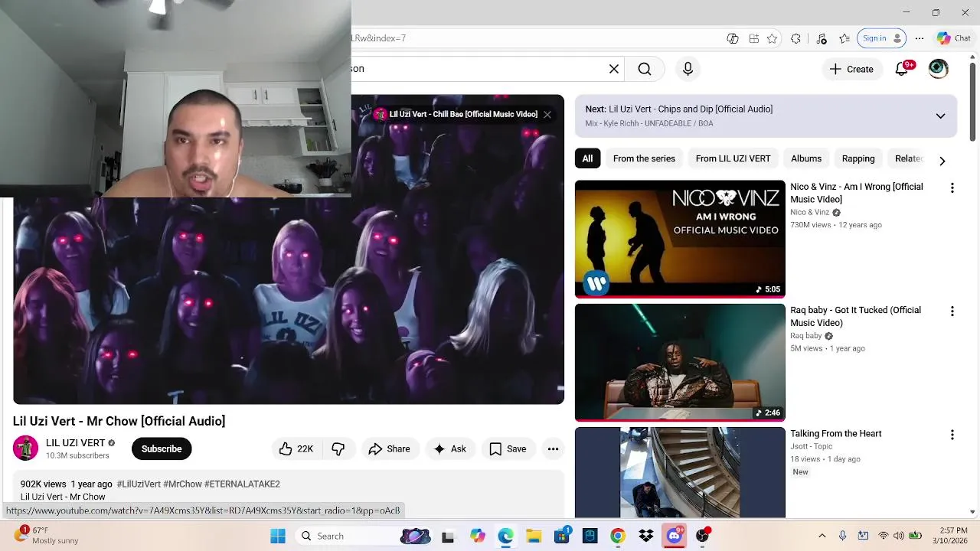Click the #LilUziVert hashtag
Screen dimensions: 980x551
[139, 484]
